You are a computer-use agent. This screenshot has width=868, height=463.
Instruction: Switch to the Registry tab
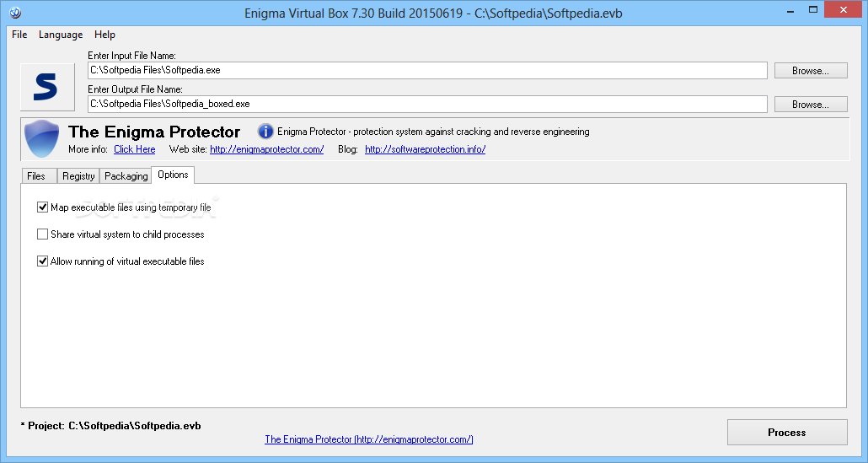tap(78, 176)
